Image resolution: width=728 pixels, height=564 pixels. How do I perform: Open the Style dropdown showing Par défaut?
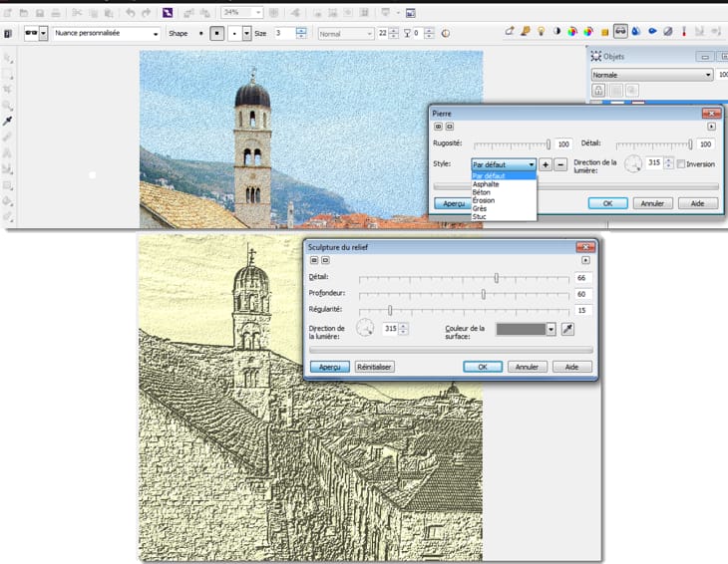tap(504, 164)
